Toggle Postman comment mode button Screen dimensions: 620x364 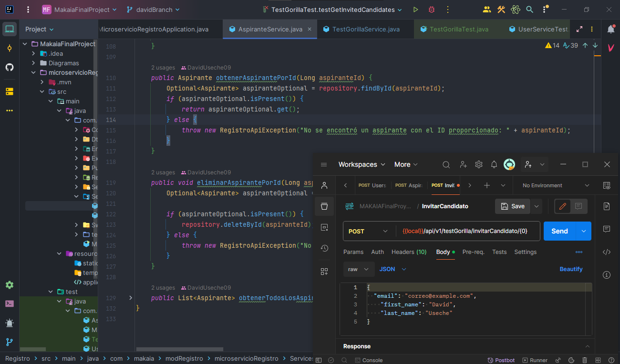pyautogui.click(x=579, y=206)
